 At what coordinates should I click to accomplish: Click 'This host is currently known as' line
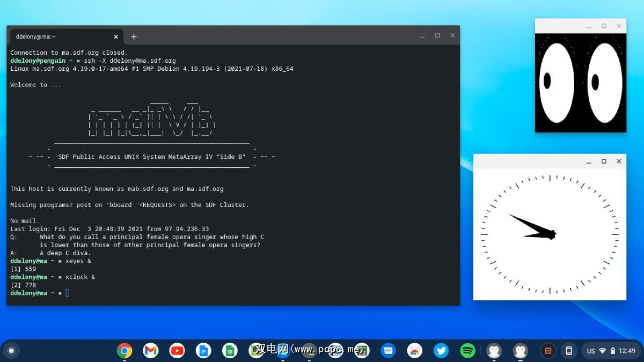click(x=117, y=189)
